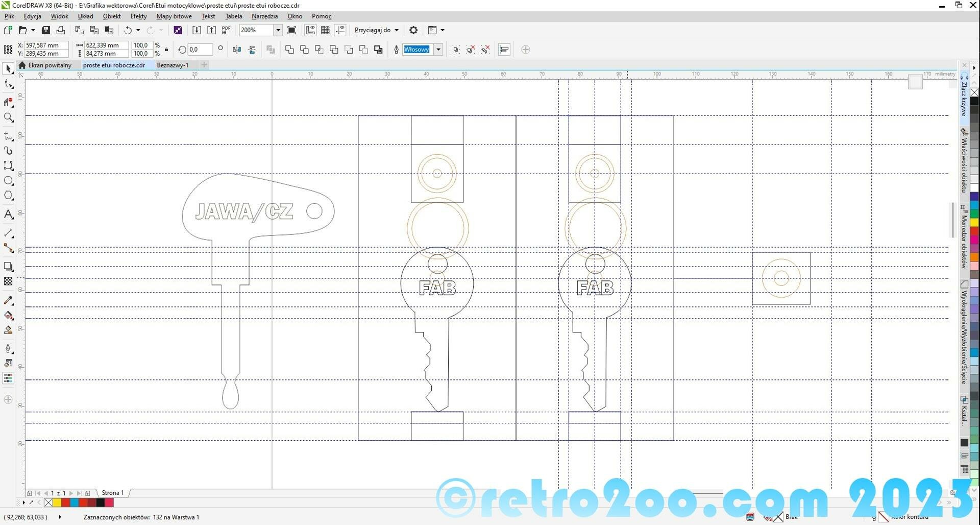Click the Weld objects icon
Screen dimensions: 980x525
click(289, 50)
